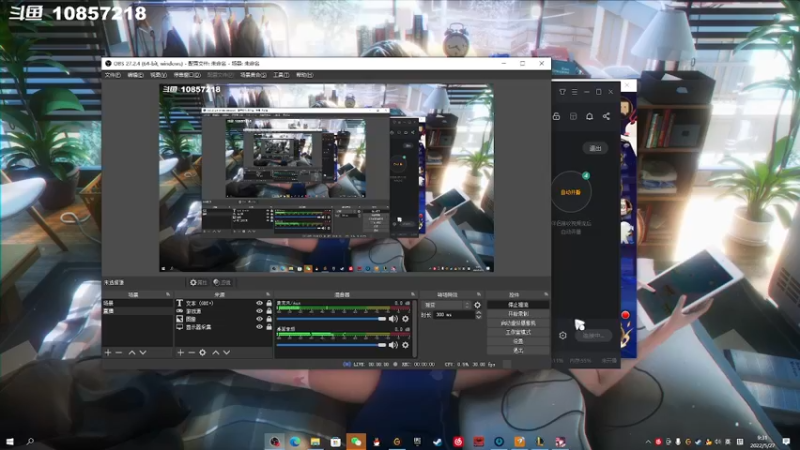Click the box icon next to the bell

[x=573, y=116]
